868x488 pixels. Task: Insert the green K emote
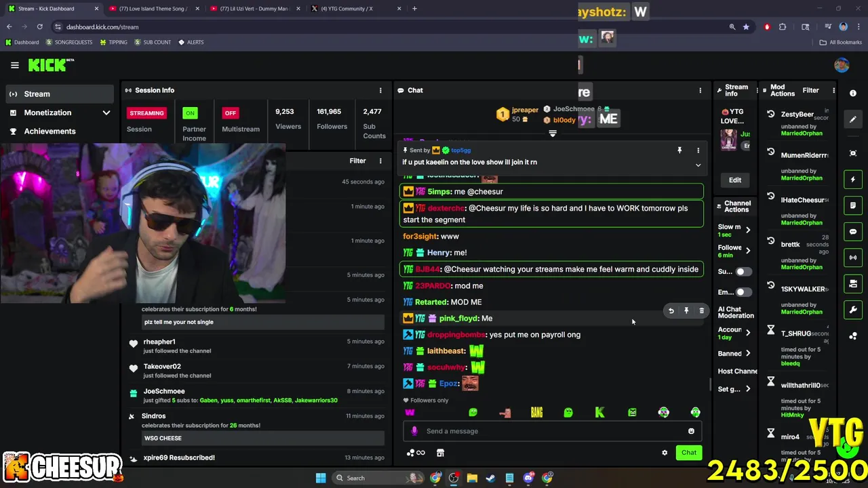click(600, 412)
